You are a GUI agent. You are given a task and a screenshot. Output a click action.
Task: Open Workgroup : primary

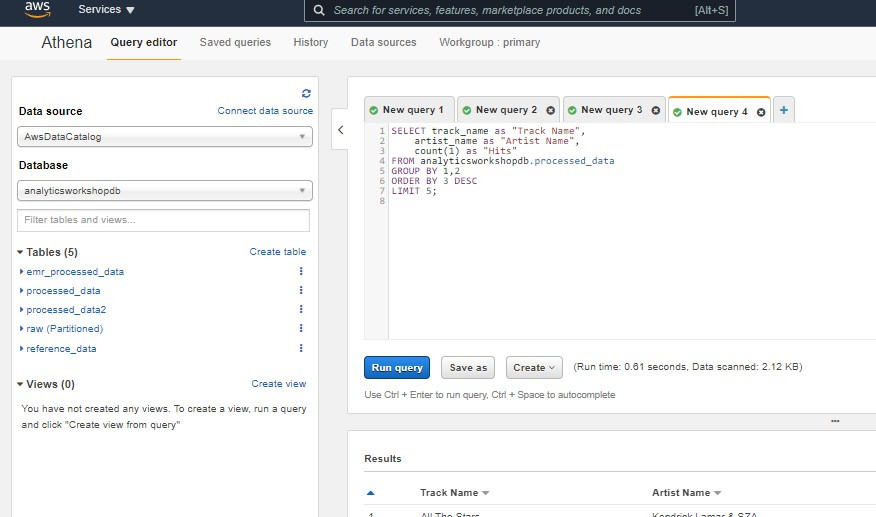coord(489,42)
